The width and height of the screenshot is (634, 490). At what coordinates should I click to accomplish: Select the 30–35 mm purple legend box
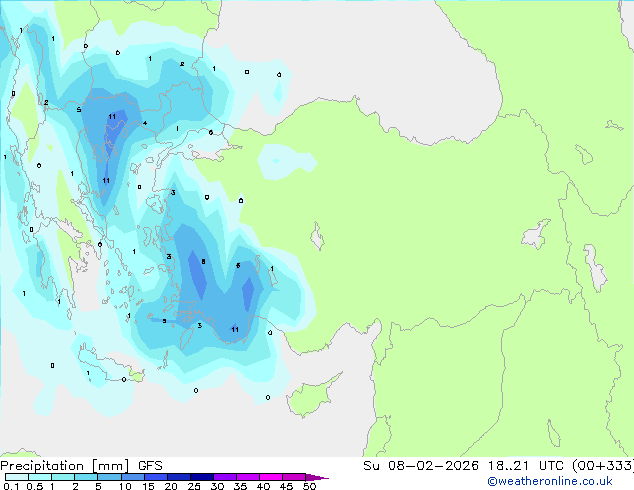[x=225, y=477]
